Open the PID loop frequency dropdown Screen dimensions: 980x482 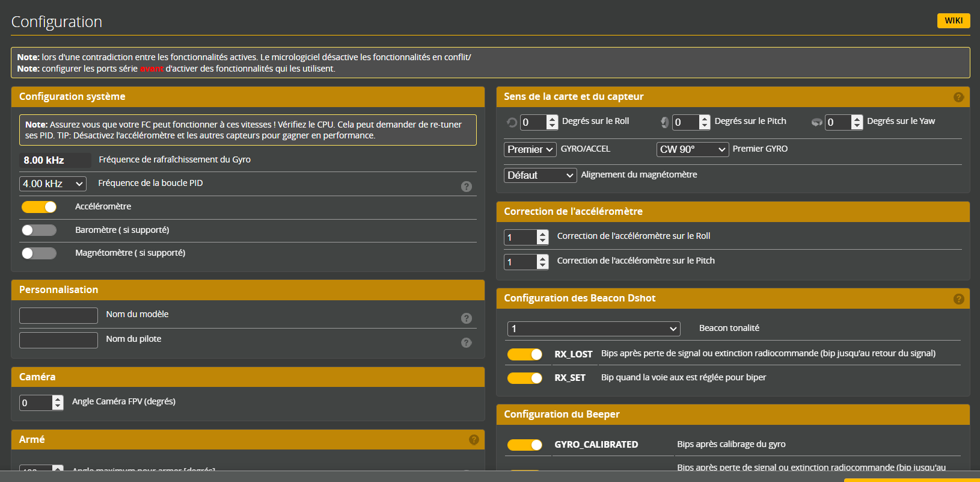coord(53,184)
